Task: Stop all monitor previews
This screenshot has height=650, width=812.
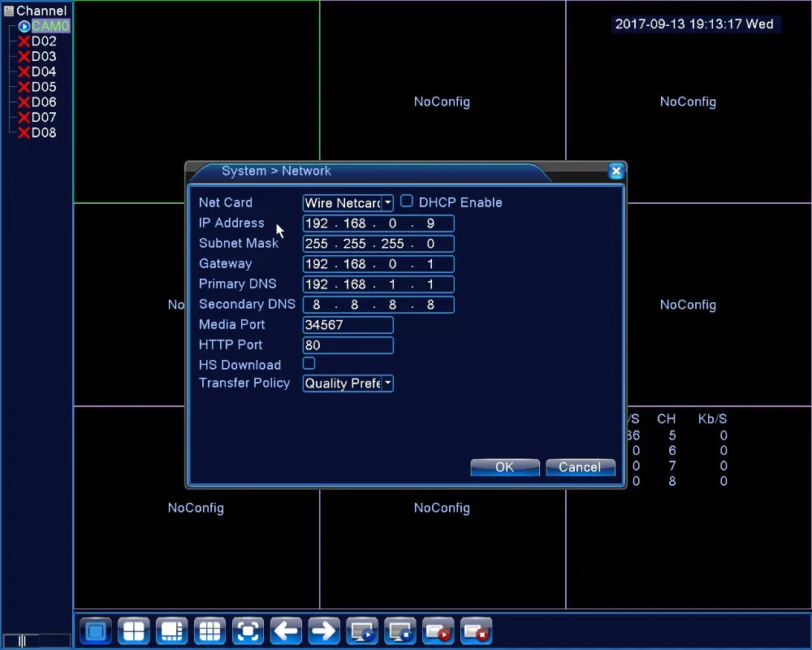Action: (x=400, y=630)
